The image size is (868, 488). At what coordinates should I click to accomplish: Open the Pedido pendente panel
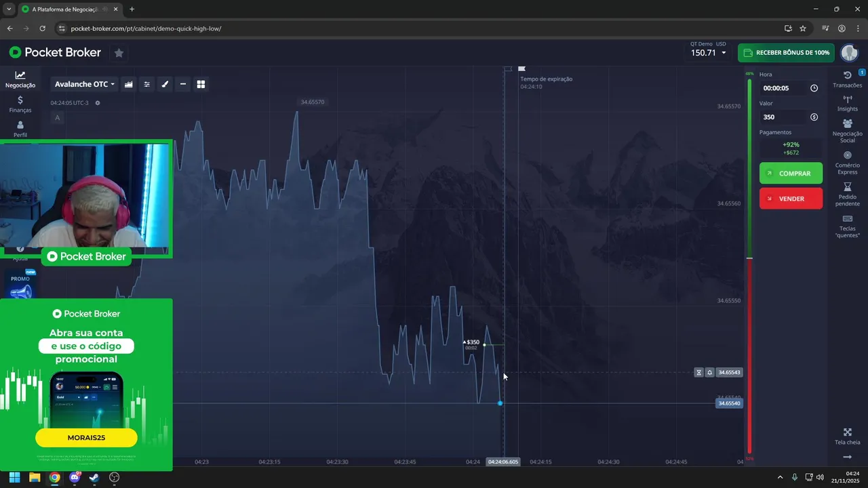[x=848, y=195]
